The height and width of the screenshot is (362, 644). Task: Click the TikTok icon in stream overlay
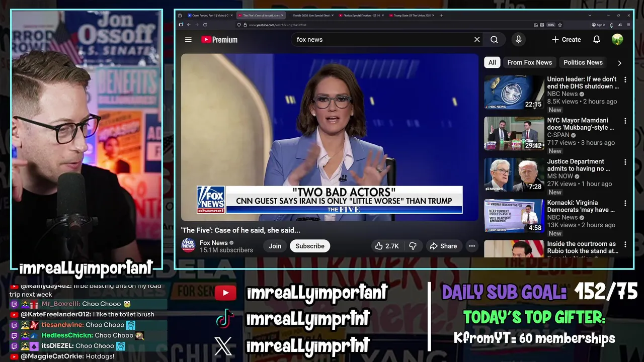click(x=224, y=319)
